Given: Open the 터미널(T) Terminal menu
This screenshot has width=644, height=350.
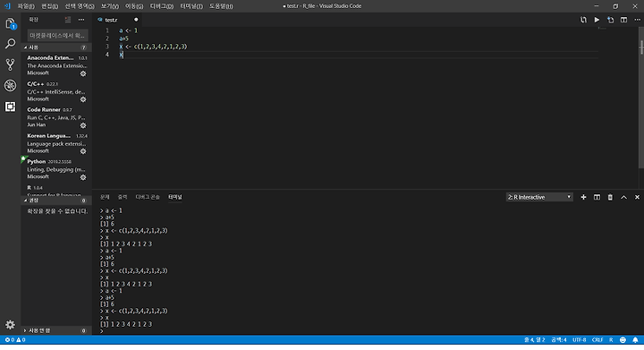Looking at the screenshot, I should [x=191, y=6].
